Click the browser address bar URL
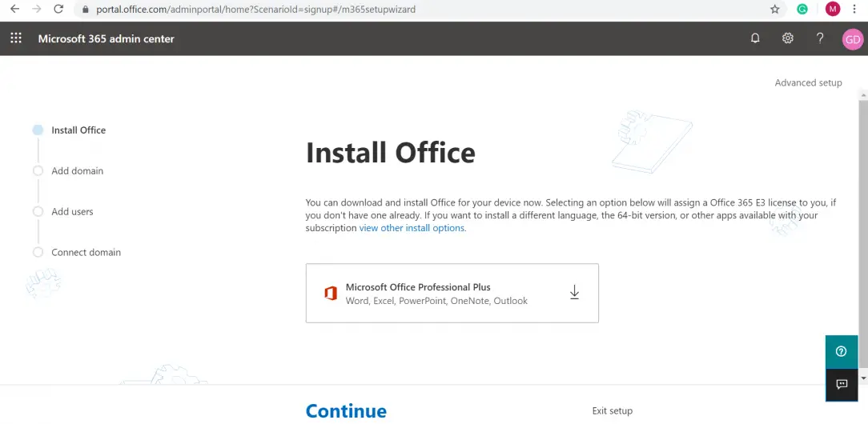Image resolution: width=868 pixels, height=424 pixels. 255,10
